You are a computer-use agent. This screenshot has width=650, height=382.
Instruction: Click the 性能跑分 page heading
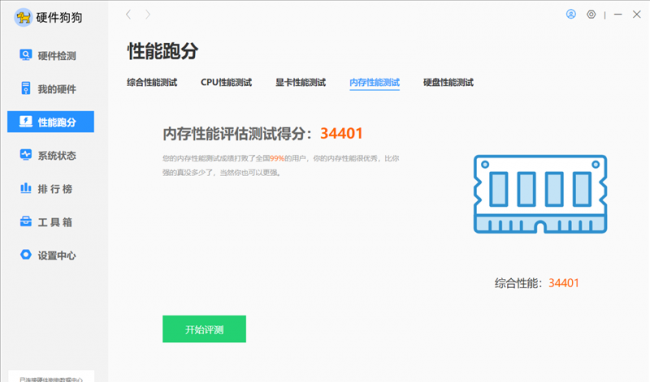point(162,51)
